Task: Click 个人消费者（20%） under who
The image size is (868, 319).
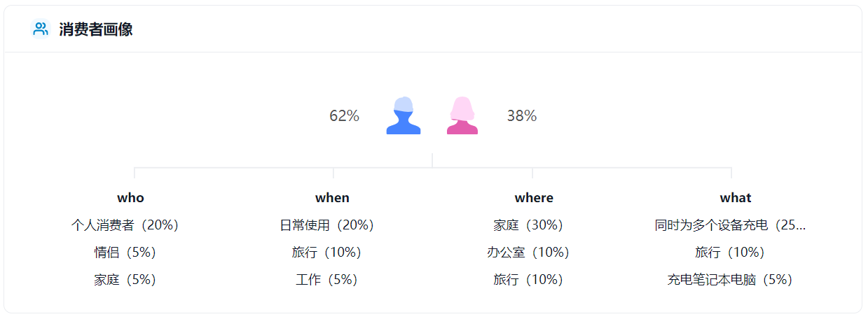Action: tap(125, 225)
